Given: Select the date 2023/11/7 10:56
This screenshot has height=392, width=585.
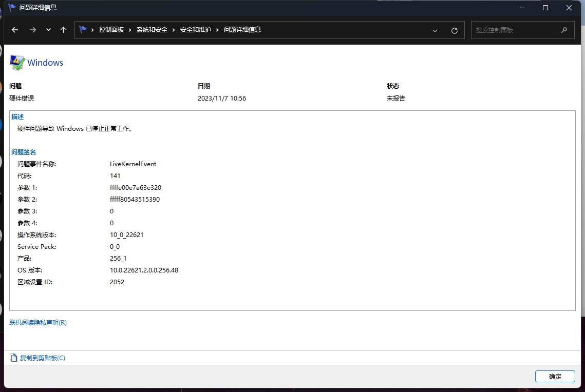Looking at the screenshot, I should coord(222,99).
